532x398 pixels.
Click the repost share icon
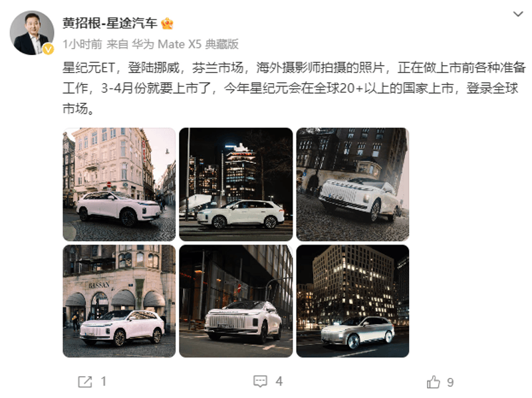pyautogui.click(x=85, y=382)
